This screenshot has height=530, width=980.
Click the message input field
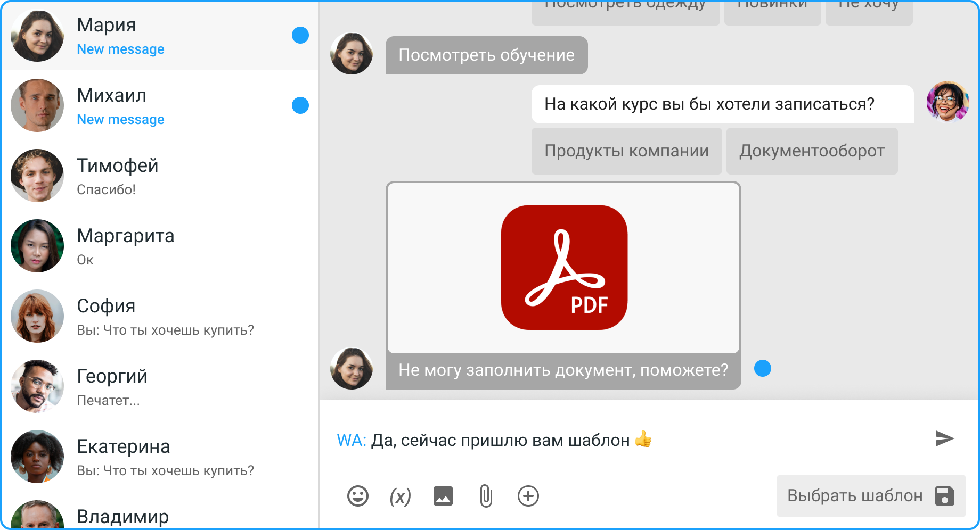pos(628,440)
